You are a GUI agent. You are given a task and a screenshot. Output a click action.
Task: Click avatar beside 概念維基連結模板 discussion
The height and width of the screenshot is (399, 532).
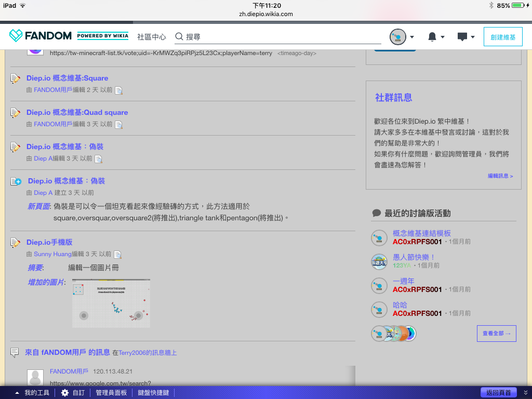click(379, 238)
